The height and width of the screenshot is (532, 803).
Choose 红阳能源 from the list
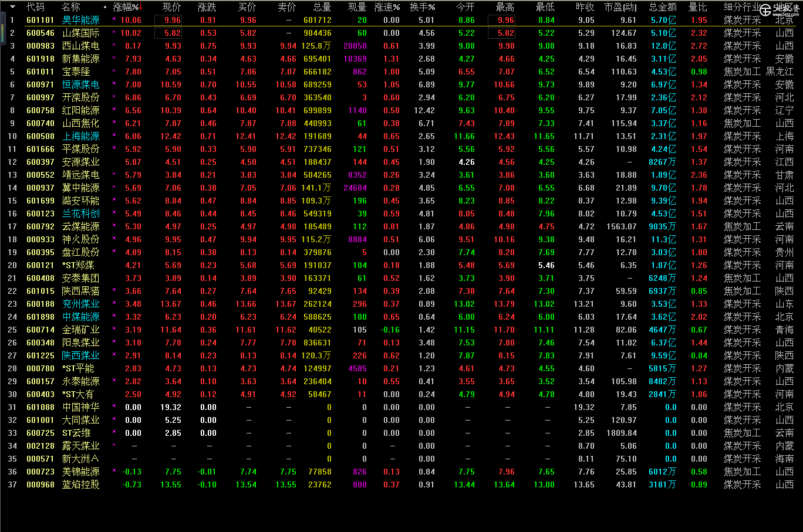81,110
